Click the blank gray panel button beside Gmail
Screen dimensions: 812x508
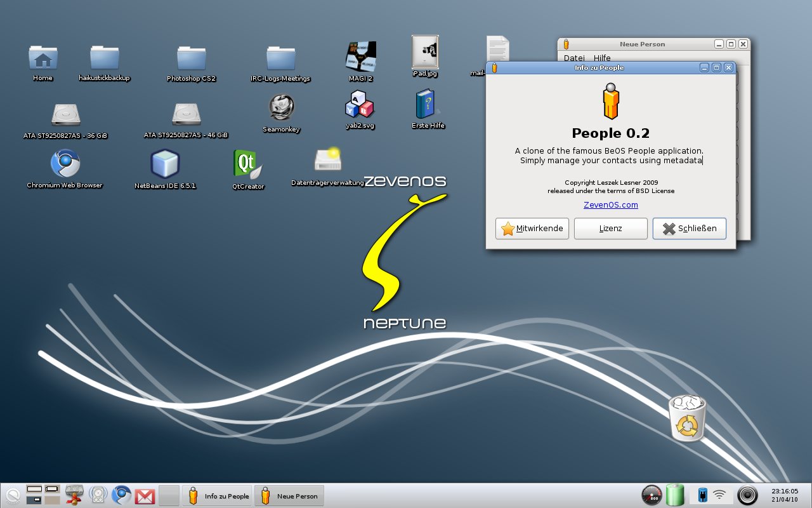coord(169,495)
